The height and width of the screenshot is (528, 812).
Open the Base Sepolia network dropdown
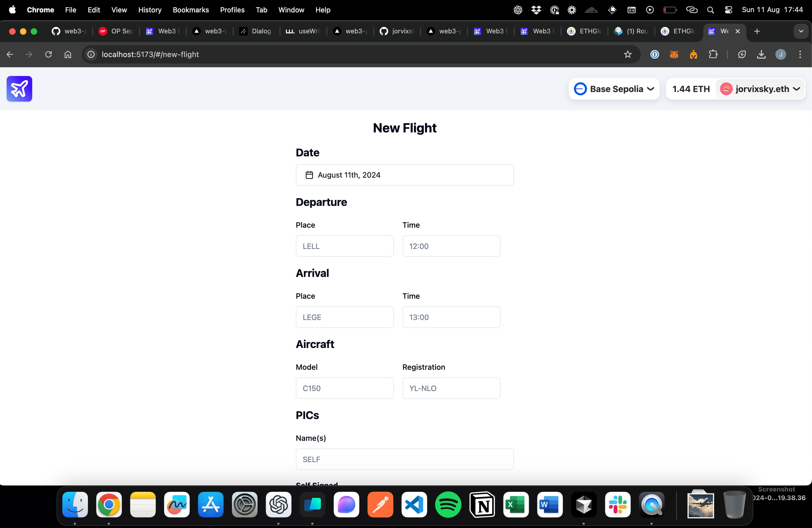[614, 89]
